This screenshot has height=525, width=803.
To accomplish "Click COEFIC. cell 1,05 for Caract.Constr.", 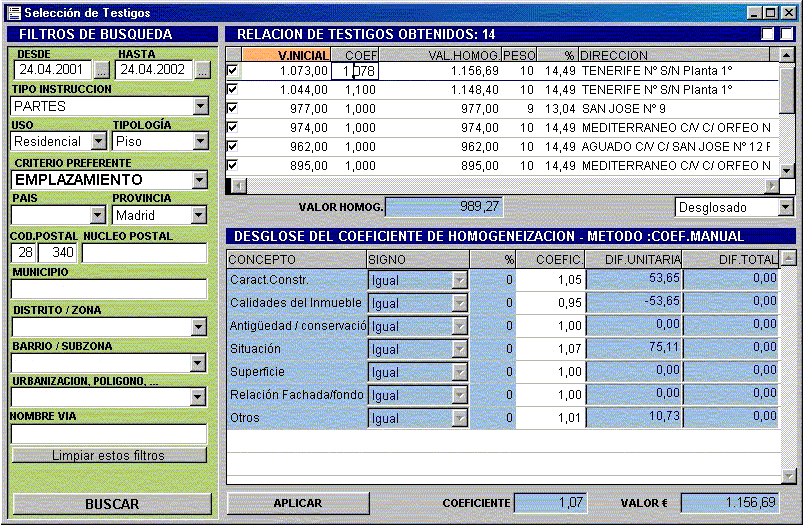I will (551, 280).
